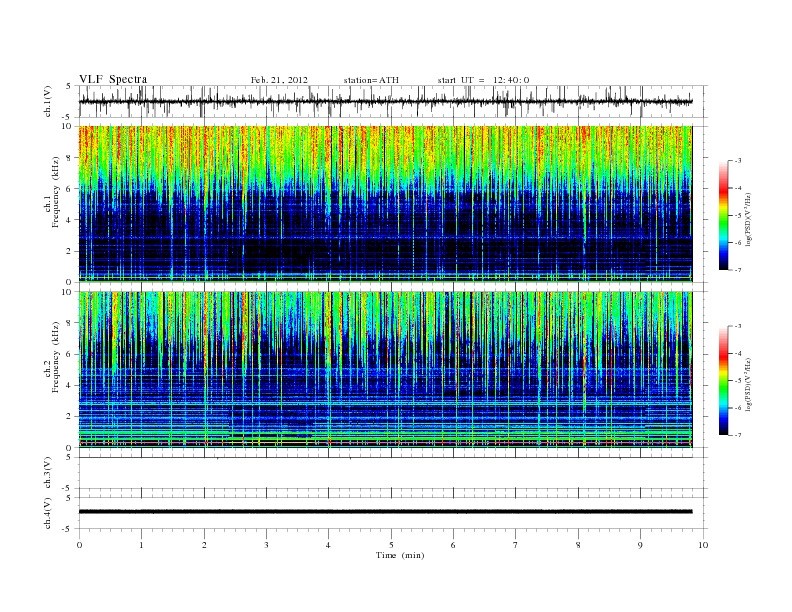Click the '7' tick label on the time axis

pyautogui.click(x=516, y=545)
